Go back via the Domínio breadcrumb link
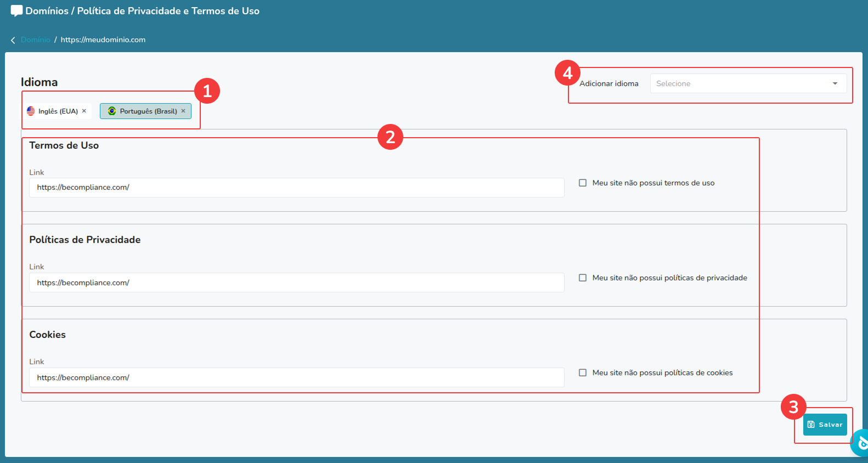The width and height of the screenshot is (868, 463). 36,40
